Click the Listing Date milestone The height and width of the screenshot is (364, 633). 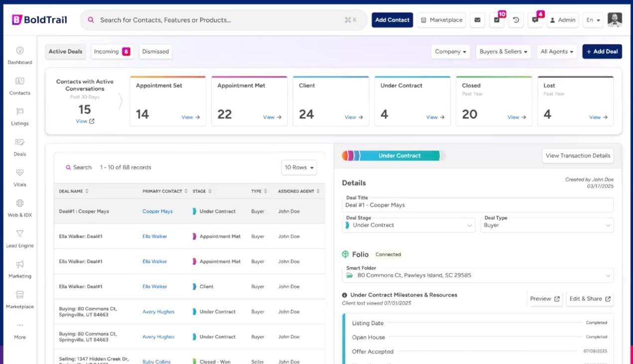coord(368,323)
